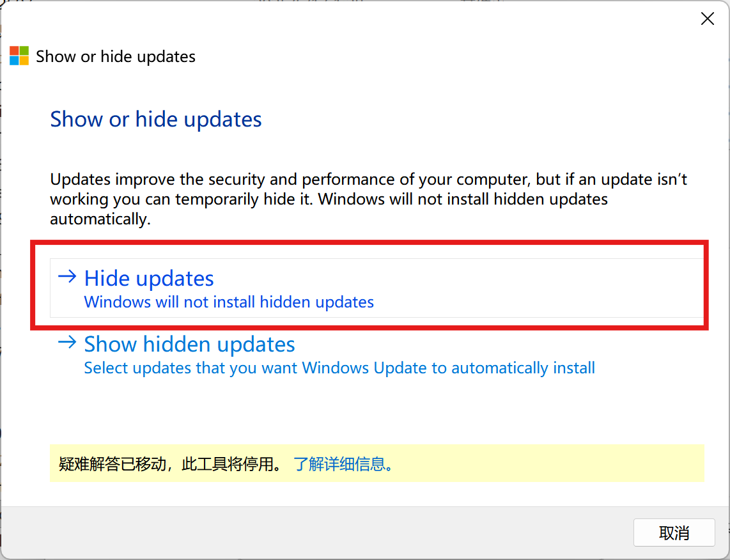The height and width of the screenshot is (560, 730).
Task: Choose the Hide updates option title
Action: coord(149,279)
